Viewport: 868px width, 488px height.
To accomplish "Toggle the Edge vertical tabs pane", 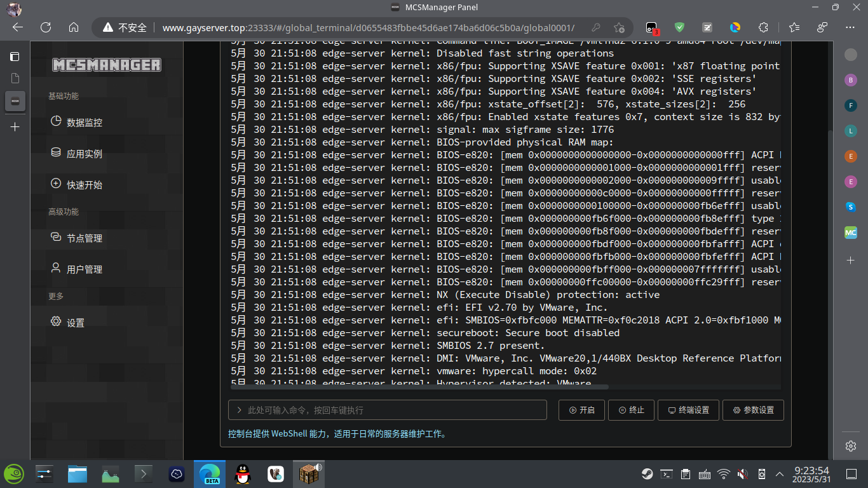I will [x=14, y=57].
